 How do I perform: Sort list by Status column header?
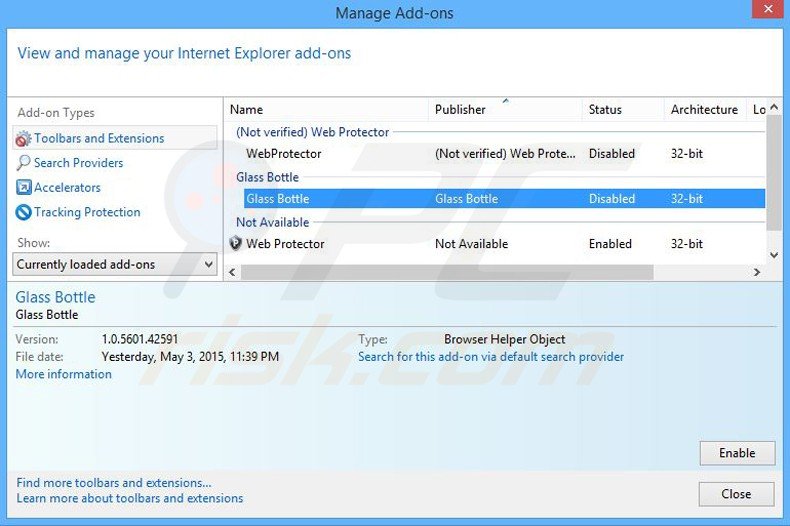point(623,109)
